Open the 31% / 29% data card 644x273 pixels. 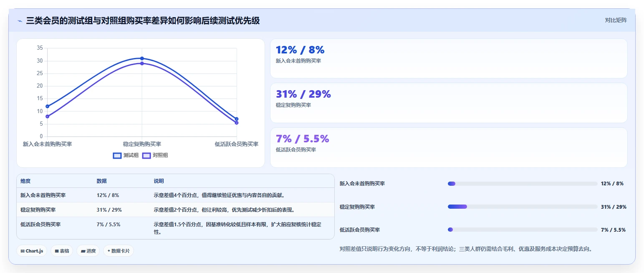[449, 103]
